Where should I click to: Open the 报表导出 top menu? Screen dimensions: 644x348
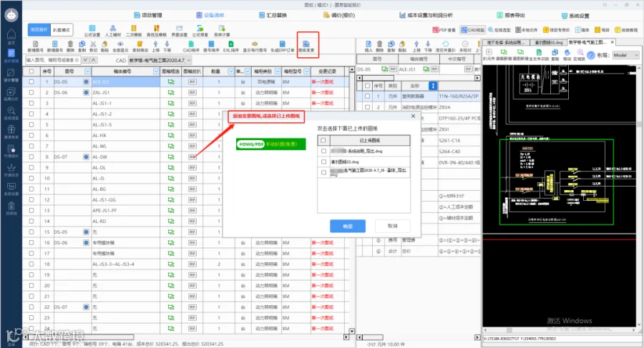tap(510, 15)
